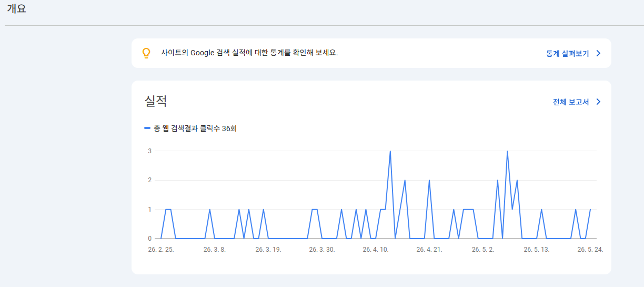Click x-axis date label 26. 3. 8.

click(x=215, y=250)
